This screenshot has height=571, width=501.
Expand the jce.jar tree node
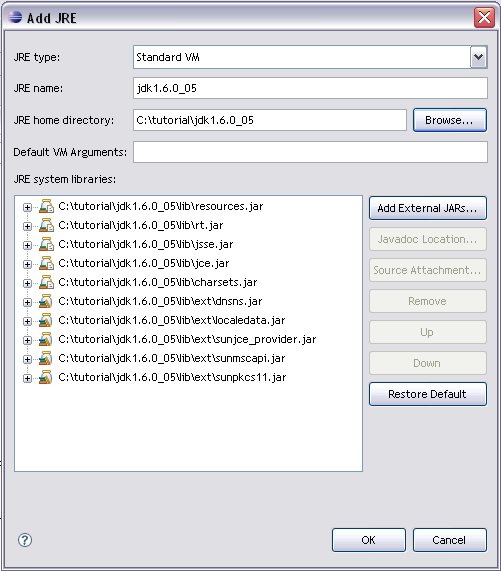pos(27,264)
